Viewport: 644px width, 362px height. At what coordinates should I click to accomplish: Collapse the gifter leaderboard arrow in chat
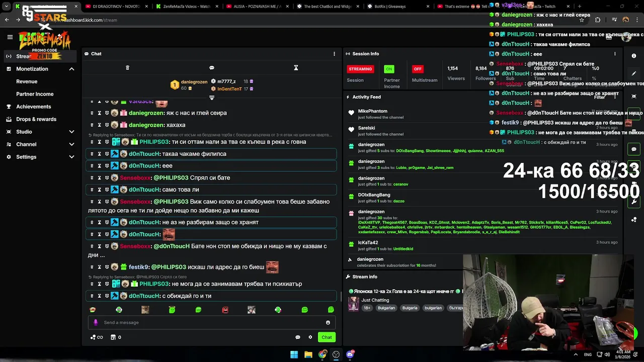[212, 98]
